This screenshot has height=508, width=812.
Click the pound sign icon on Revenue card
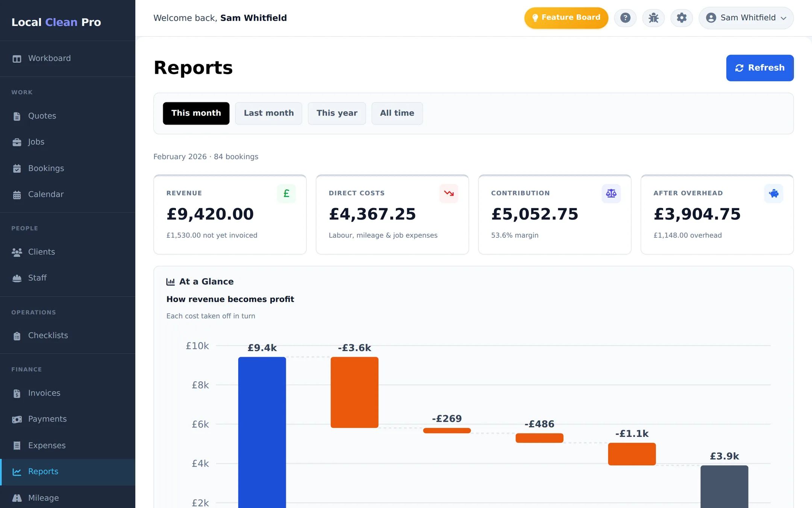286,193
